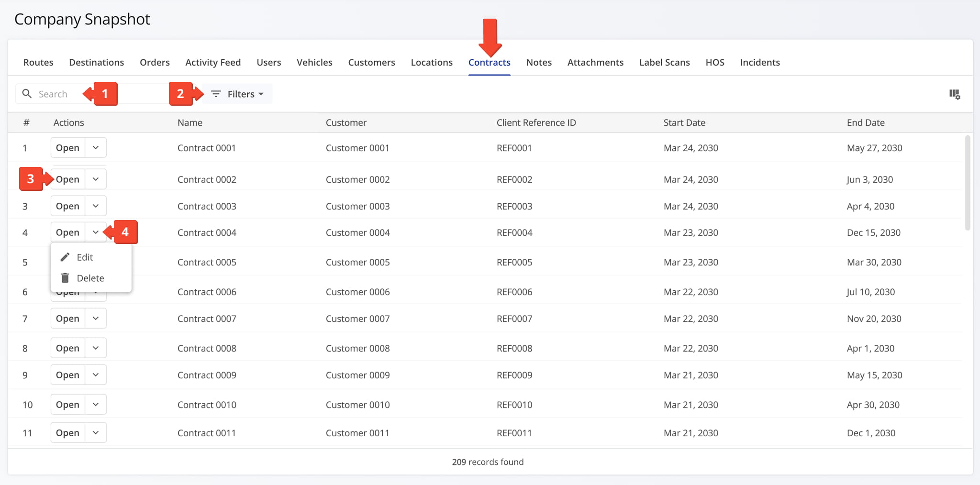Click the REF0004 reference cell

514,232
